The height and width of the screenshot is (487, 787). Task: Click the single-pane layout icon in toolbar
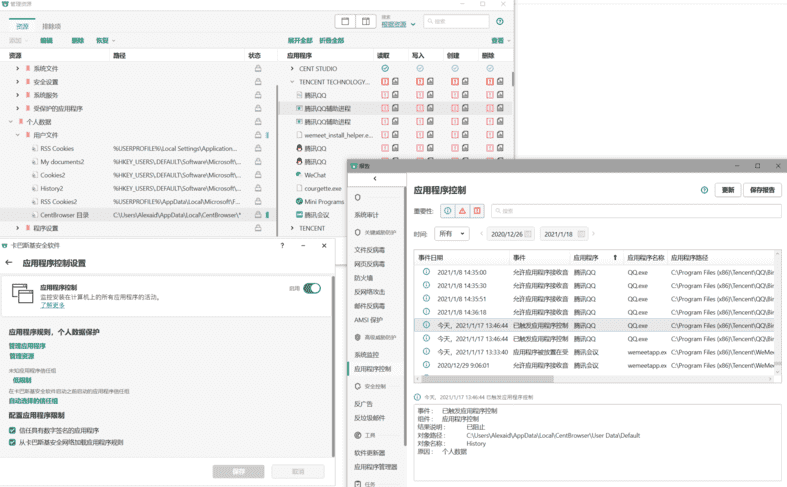(345, 22)
